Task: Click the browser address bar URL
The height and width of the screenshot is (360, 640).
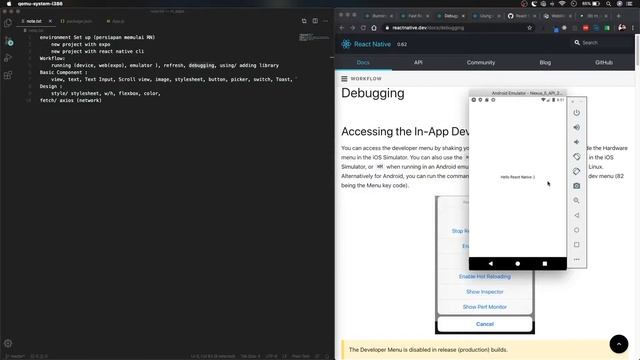Action: pyautogui.click(x=428, y=28)
